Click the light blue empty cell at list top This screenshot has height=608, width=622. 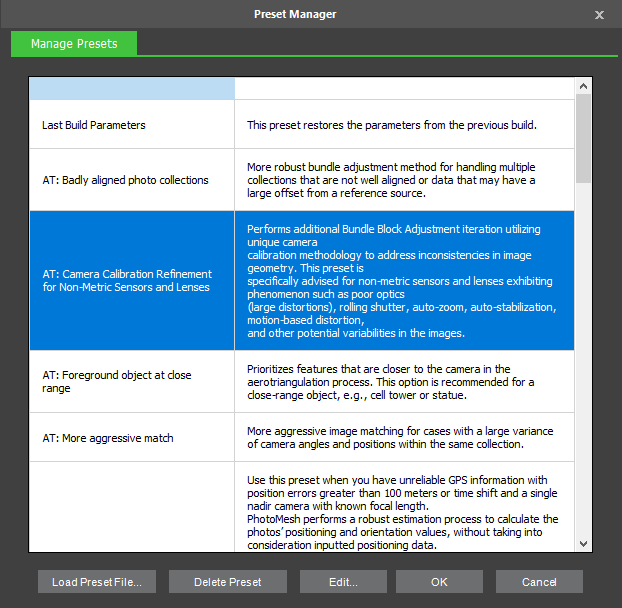pos(132,89)
